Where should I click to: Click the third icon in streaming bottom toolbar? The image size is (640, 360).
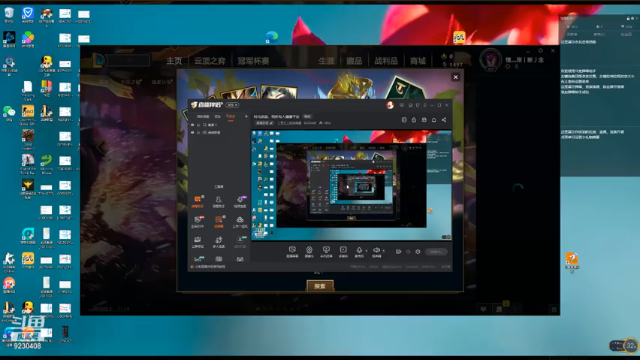[x=326, y=251]
